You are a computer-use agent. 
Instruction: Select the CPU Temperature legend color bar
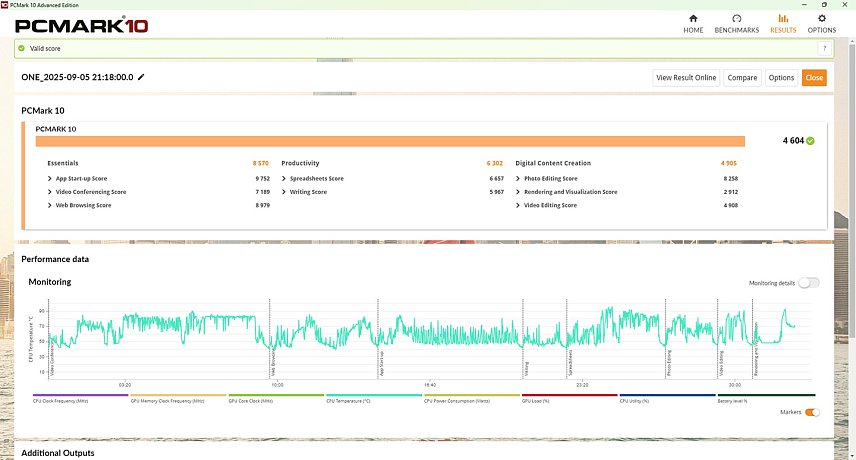pos(372,395)
